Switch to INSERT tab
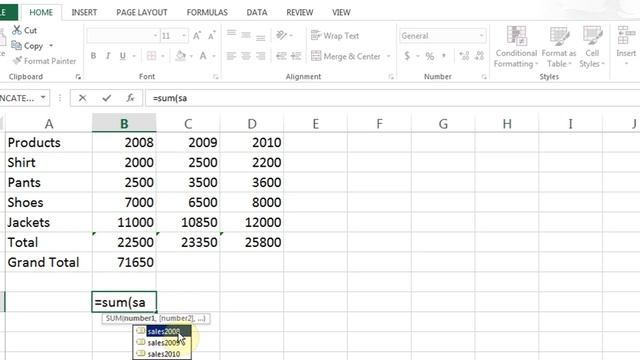This screenshot has height=360, width=640. [x=84, y=12]
